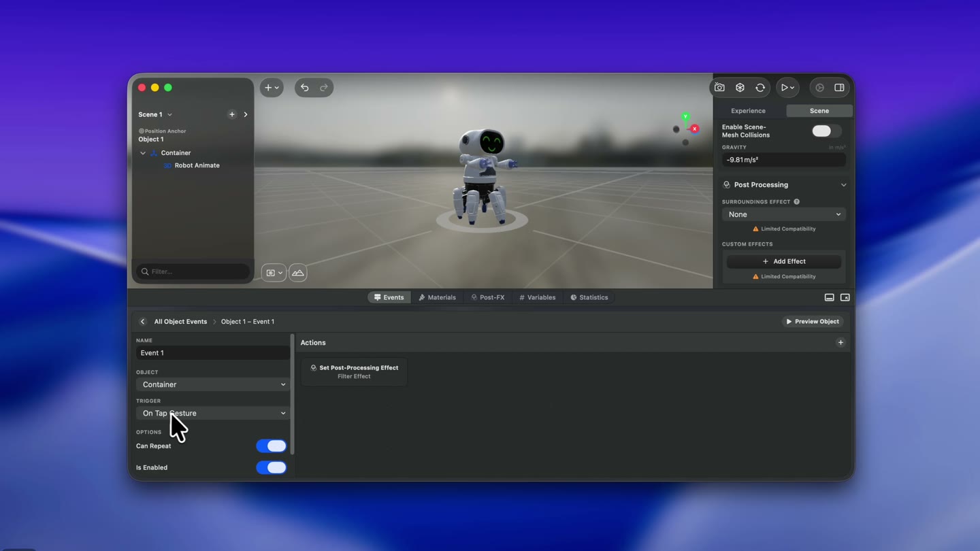Edit the gravity value field

pos(783,160)
